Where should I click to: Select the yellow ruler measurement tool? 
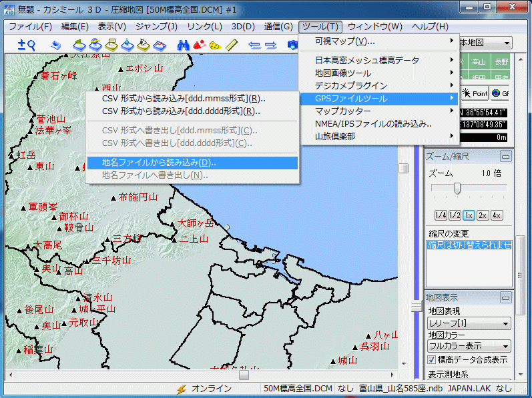coord(232,45)
